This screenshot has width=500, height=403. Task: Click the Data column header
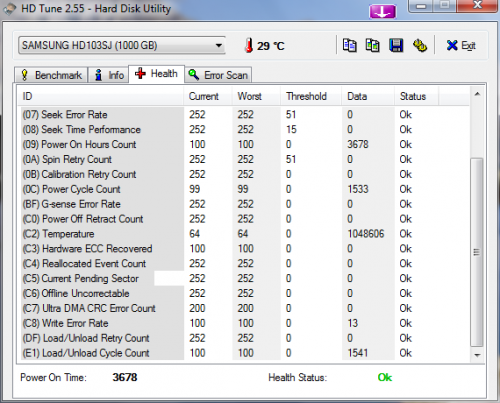pos(368,96)
